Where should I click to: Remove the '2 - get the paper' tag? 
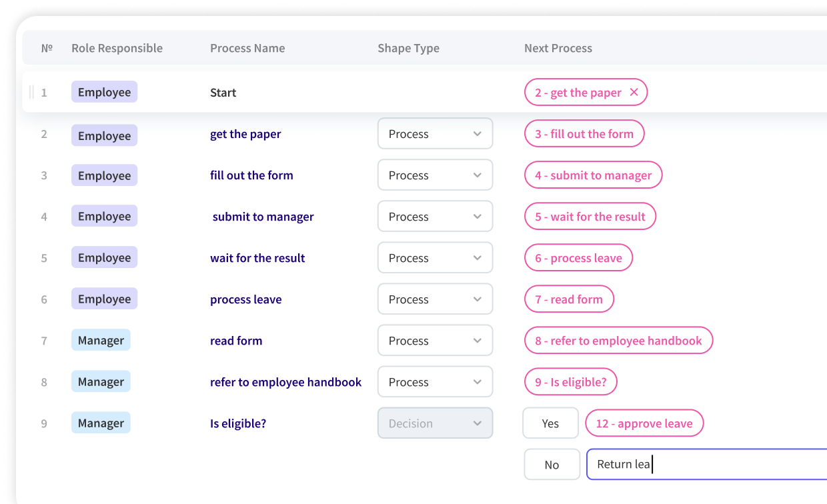pyautogui.click(x=634, y=92)
